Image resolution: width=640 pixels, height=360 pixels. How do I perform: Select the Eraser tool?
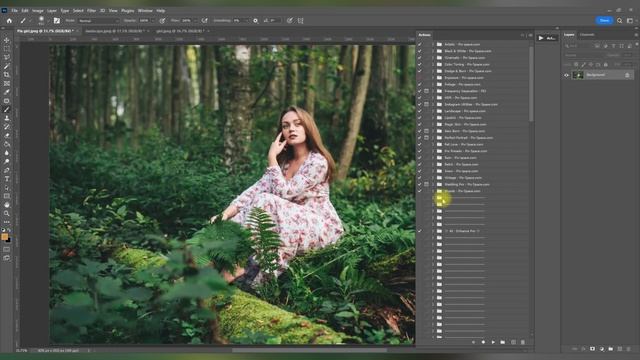click(x=7, y=135)
